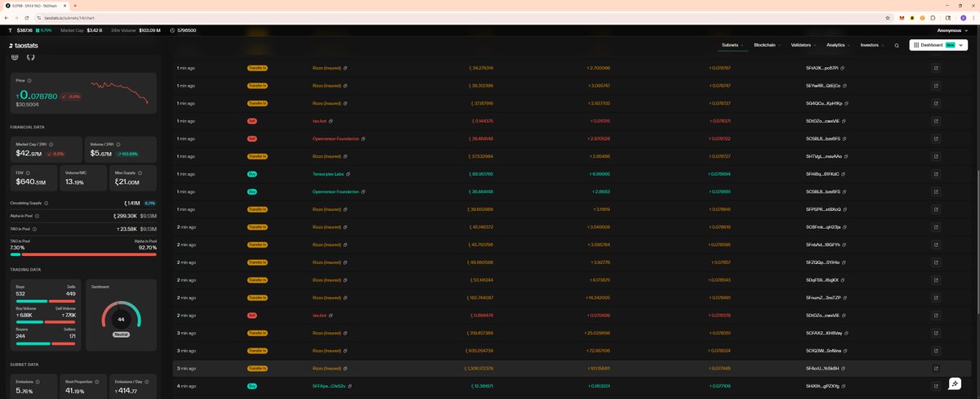Open address 5DqF59...i6qjKX
Image resolution: width=980 pixels, height=399 pixels.
(x=822, y=280)
